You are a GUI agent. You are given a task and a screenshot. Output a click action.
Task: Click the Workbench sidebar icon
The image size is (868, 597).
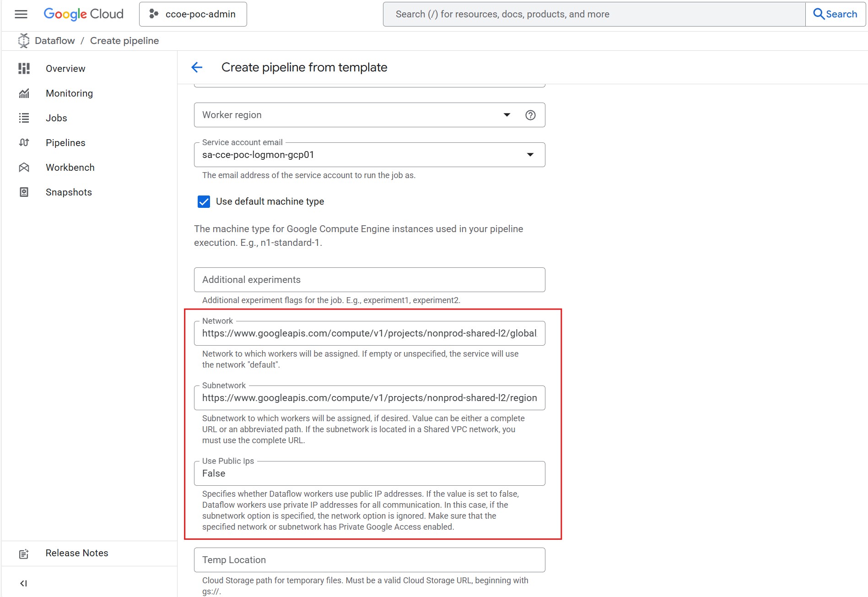24,168
